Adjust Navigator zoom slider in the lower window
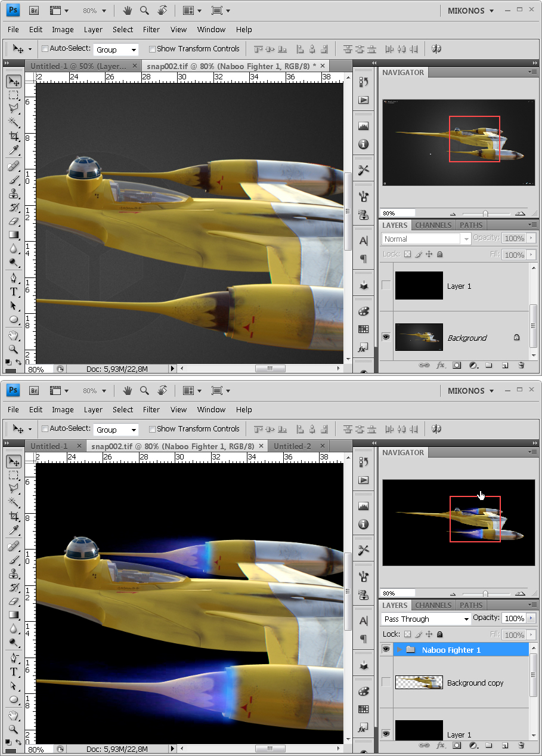The height and width of the screenshot is (756, 542). point(485,593)
